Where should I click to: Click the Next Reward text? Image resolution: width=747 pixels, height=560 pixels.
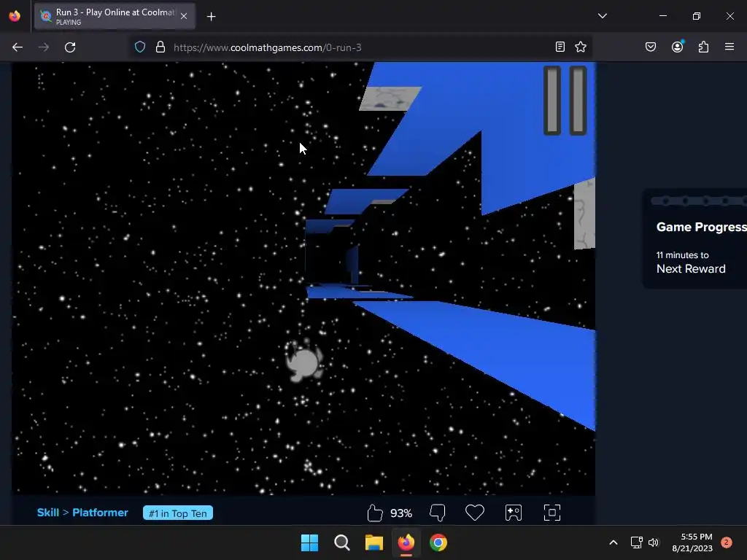pos(691,268)
